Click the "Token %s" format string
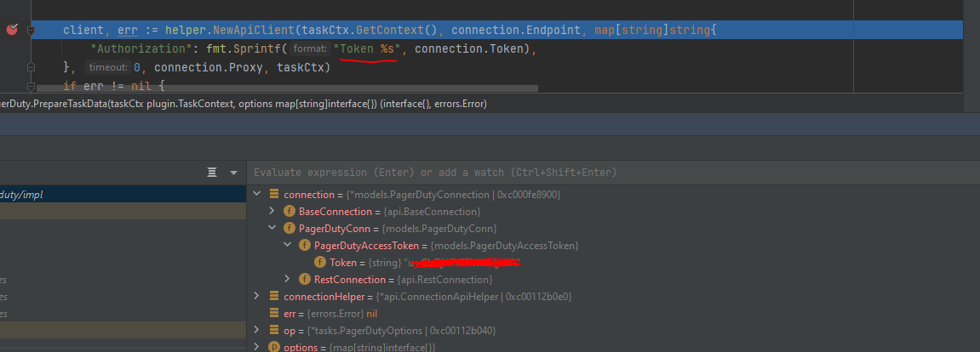 pyautogui.click(x=367, y=48)
